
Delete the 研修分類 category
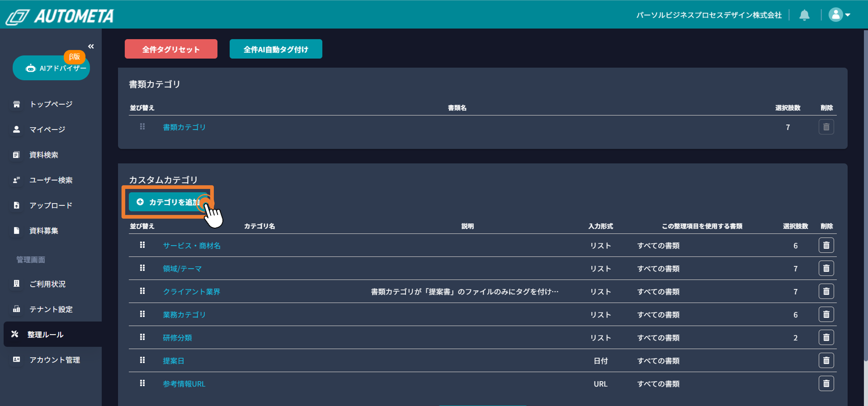pos(826,337)
